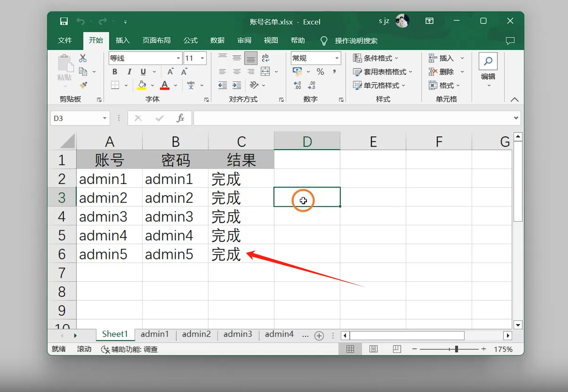This screenshot has height=392, width=568.
Task: Click the Insert Function fx icon
Action: coord(180,118)
